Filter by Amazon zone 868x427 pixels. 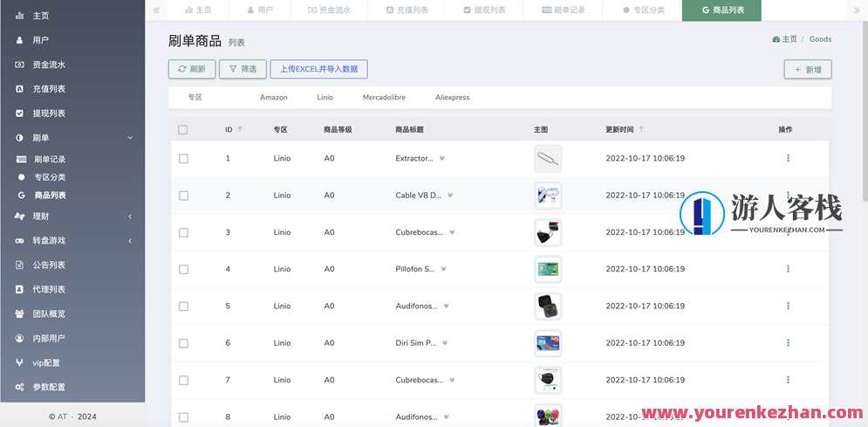pos(273,98)
